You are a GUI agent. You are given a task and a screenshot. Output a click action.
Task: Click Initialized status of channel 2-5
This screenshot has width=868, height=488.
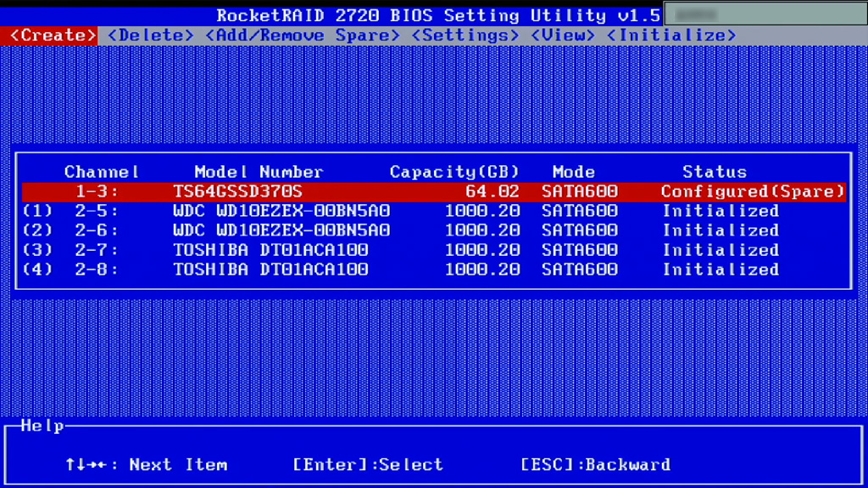[x=721, y=211]
